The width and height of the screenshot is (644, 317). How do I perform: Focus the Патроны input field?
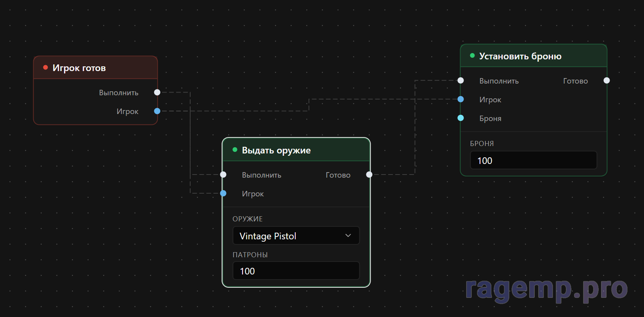296,271
